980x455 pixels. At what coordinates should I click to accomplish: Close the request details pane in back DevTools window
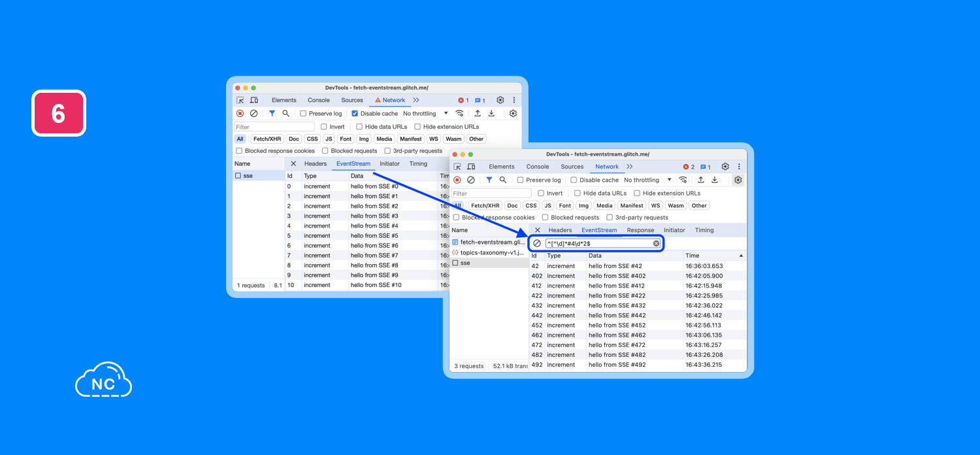(293, 164)
